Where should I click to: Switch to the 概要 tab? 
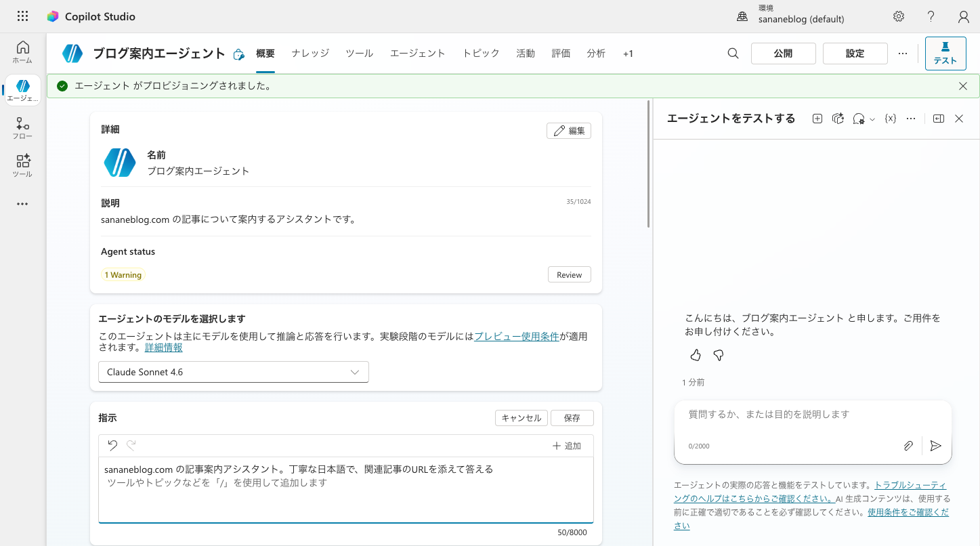click(265, 54)
